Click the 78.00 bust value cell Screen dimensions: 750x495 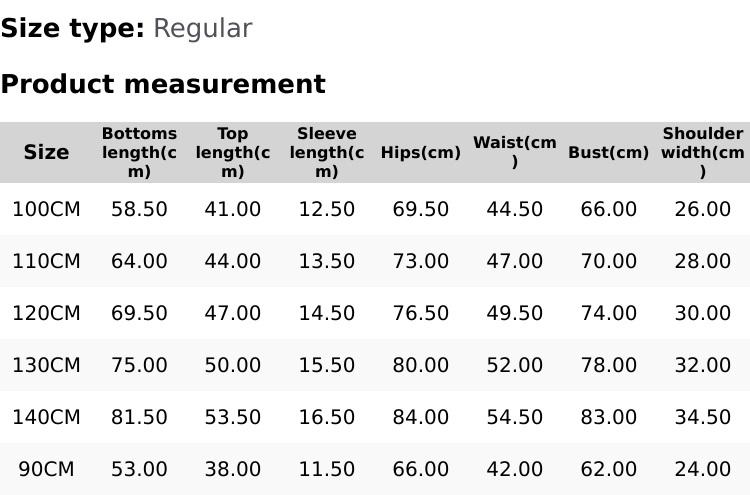608,365
